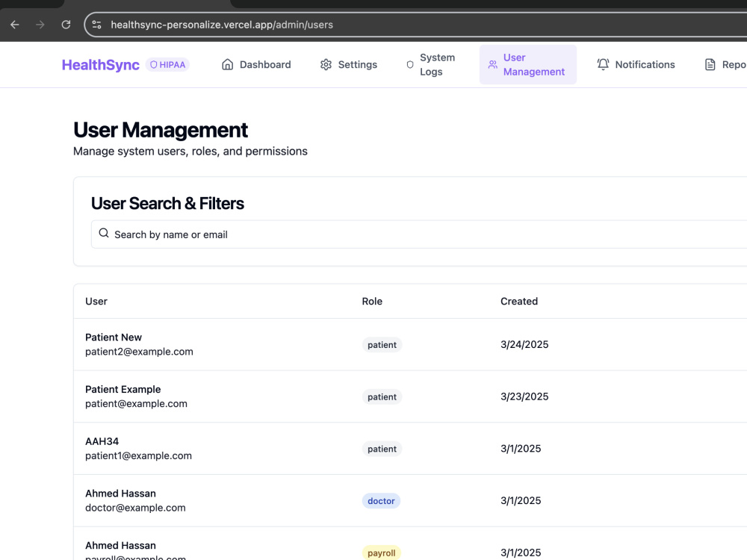Click the browser address bar URL
The height and width of the screenshot is (560, 747).
click(222, 25)
